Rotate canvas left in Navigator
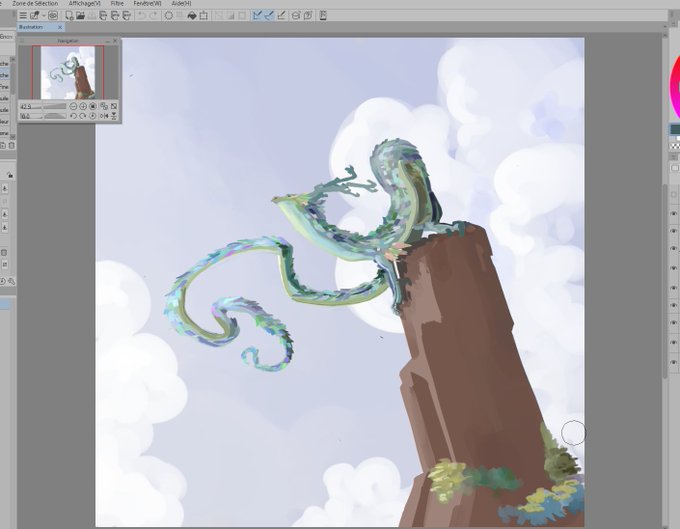The width and height of the screenshot is (680, 529). (73, 116)
